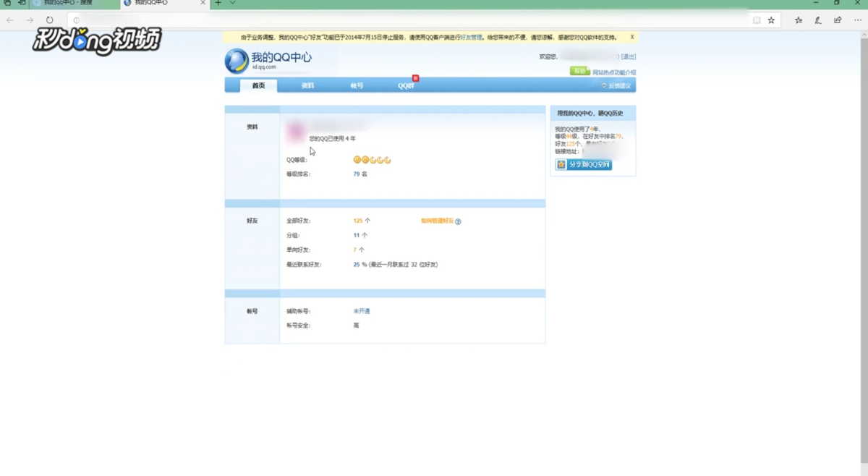The height and width of the screenshot is (476, 868).
Task: Click the 分享到QQ空间 share button
Action: click(x=584, y=165)
